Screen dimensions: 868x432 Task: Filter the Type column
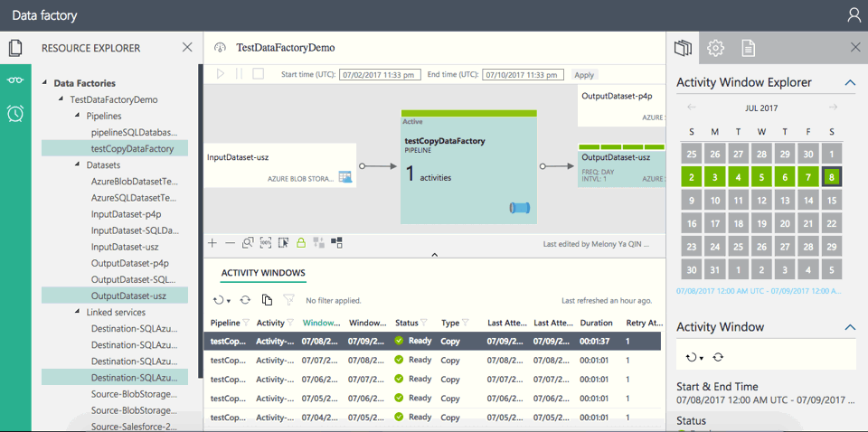tap(466, 323)
